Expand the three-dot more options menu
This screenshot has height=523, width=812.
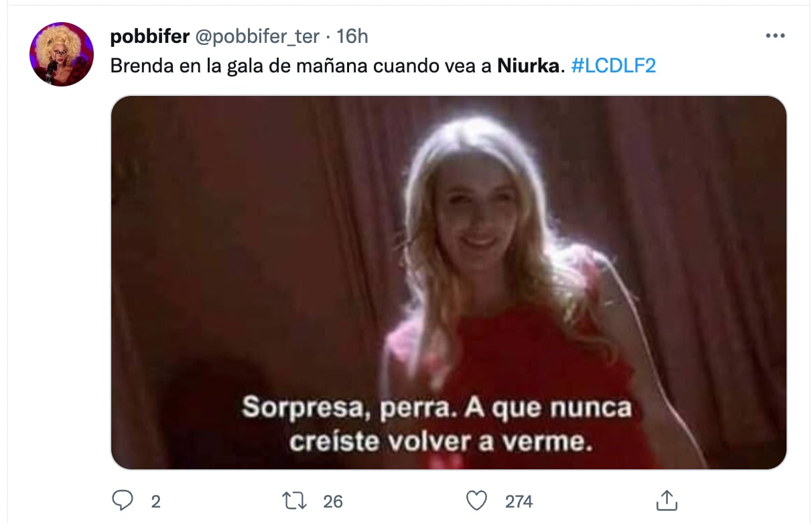pyautogui.click(x=774, y=36)
